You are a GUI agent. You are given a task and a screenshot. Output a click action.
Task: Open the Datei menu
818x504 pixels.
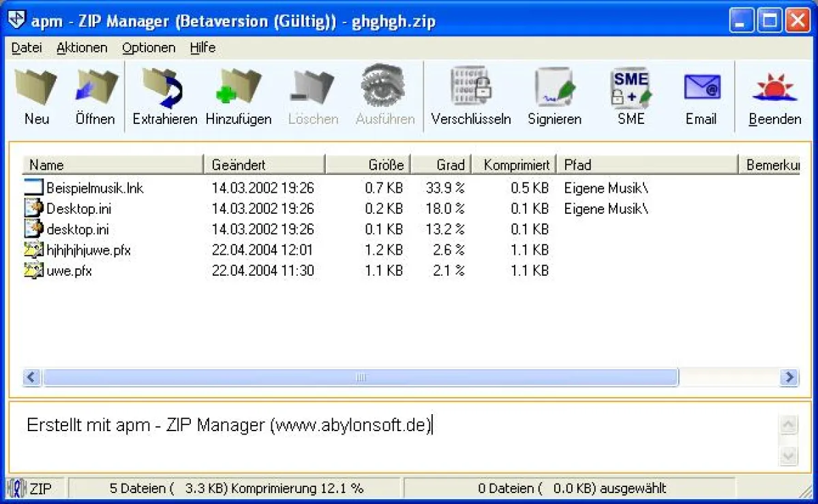tap(26, 48)
